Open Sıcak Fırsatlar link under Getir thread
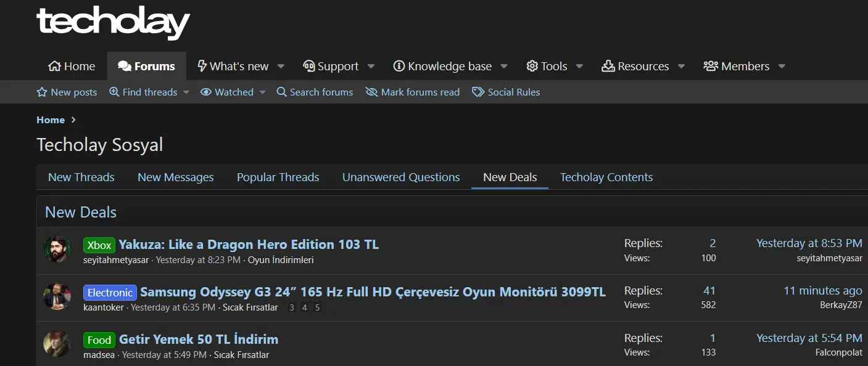Image resolution: width=868 pixels, height=366 pixels. click(241, 355)
